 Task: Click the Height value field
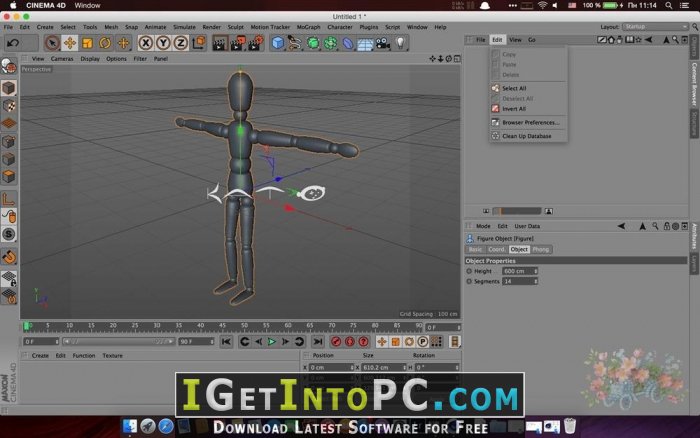[520, 271]
